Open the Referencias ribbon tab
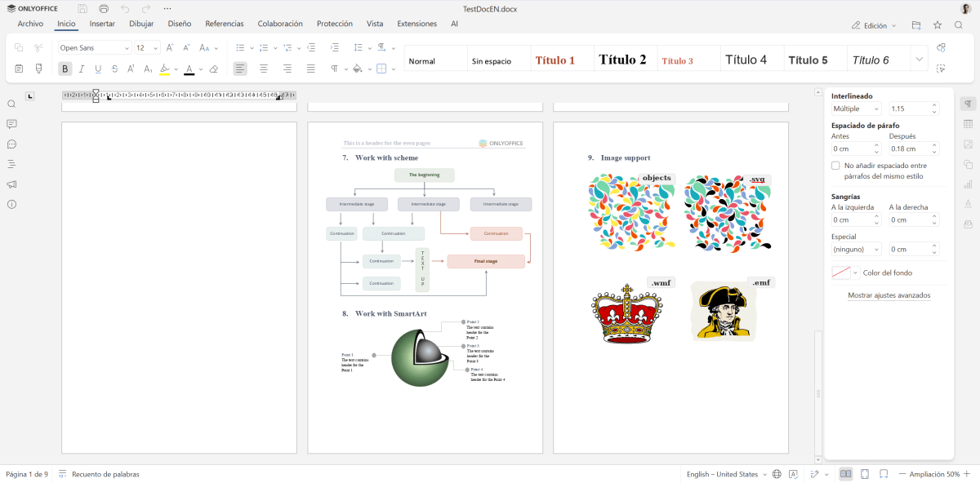 [x=225, y=24]
